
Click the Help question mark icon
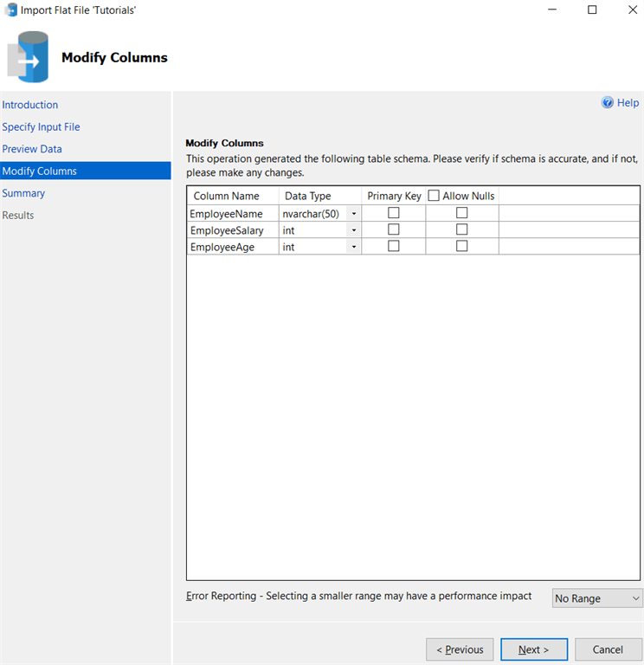coord(607,103)
